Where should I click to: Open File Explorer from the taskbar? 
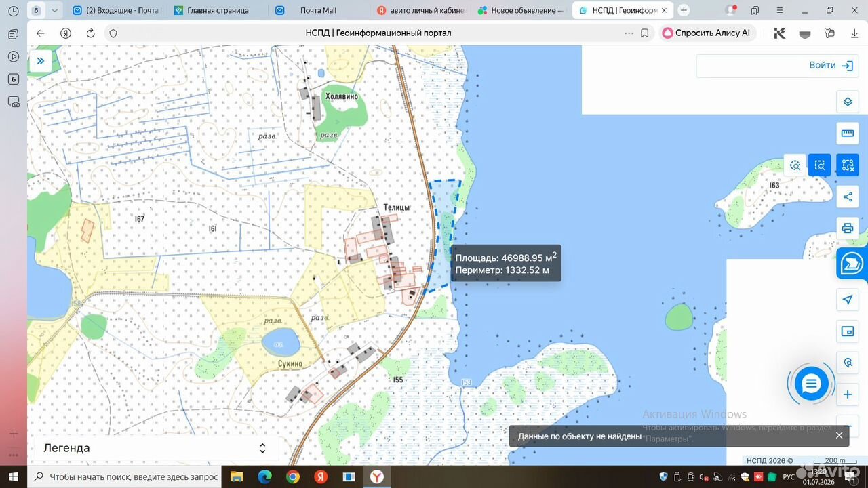pyautogui.click(x=237, y=476)
